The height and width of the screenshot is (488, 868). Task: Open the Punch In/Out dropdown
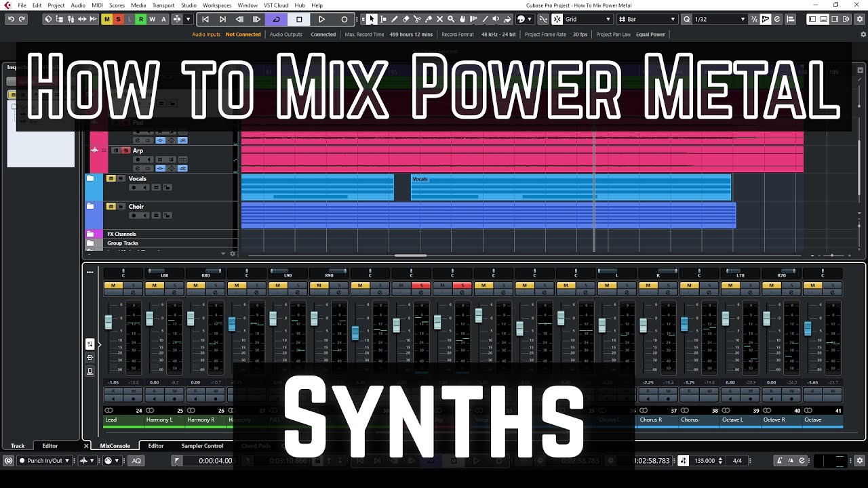[x=45, y=461]
